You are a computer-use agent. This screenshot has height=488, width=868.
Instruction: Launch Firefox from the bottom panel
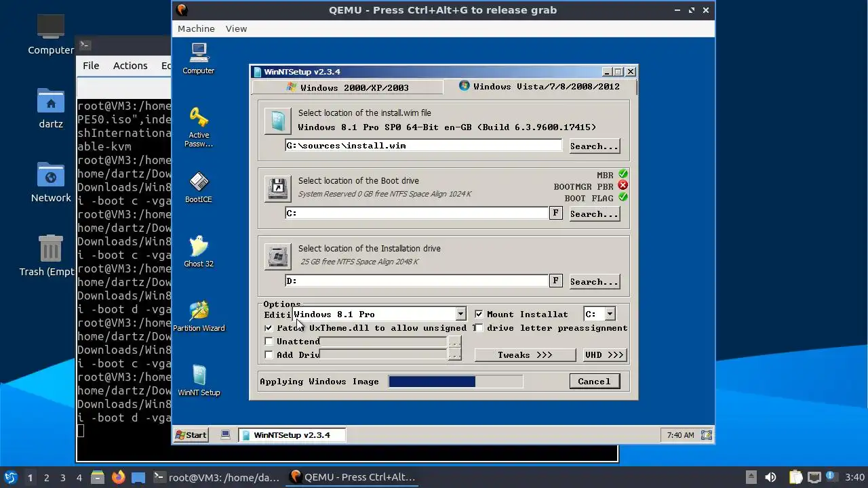click(119, 477)
